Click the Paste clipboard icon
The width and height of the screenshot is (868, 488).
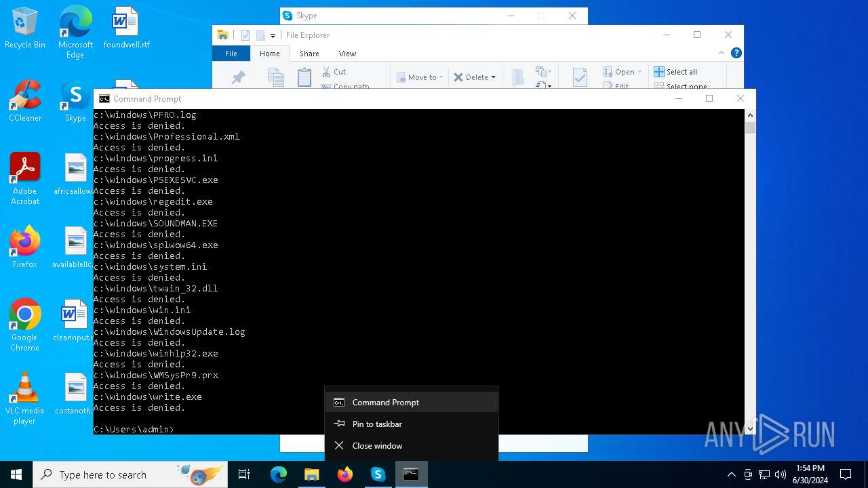304,78
